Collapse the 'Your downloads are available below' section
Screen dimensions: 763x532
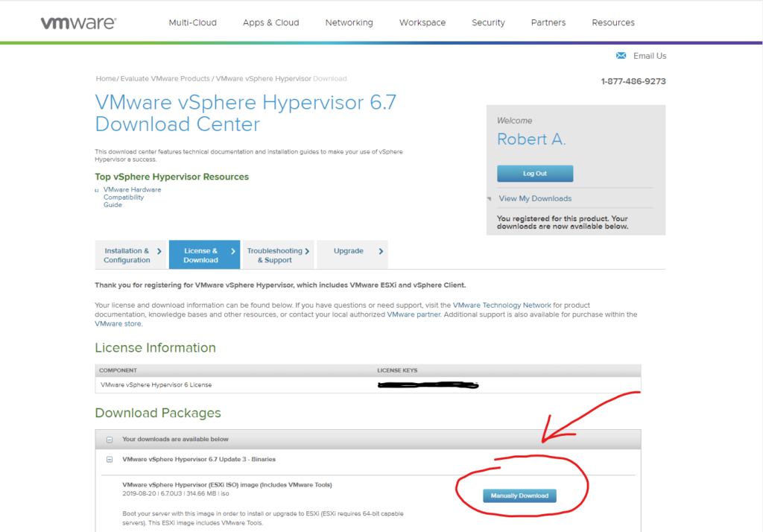(110, 440)
